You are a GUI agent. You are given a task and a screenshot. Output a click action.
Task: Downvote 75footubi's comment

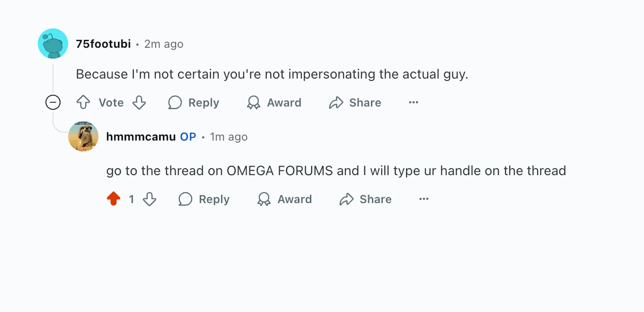tap(139, 102)
